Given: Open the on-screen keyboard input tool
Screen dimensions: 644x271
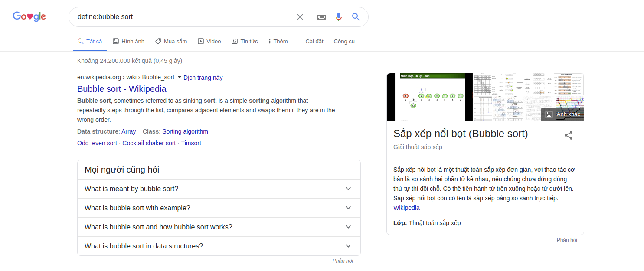Looking at the screenshot, I should 321,17.
